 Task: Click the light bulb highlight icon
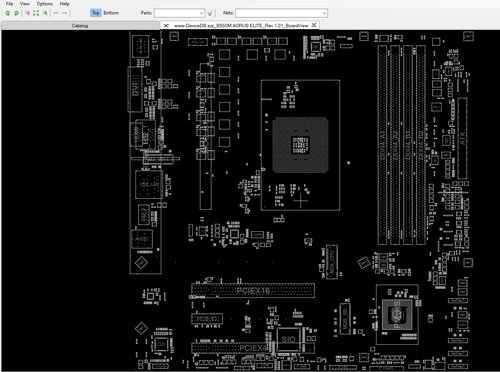click(x=210, y=13)
